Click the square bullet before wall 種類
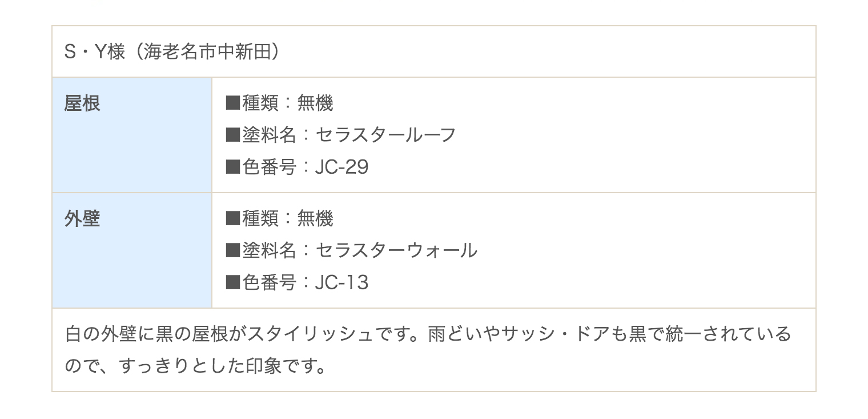Image resolution: width=868 pixels, height=419 pixels. [233, 219]
